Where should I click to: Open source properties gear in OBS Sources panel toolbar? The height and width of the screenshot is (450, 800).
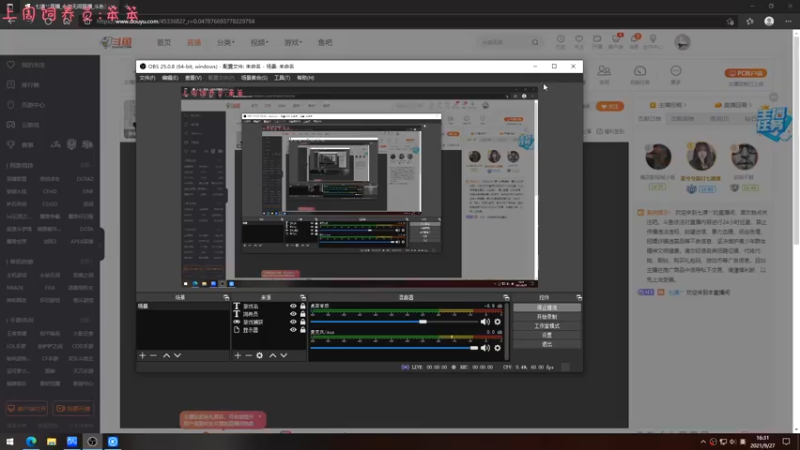[x=260, y=355]
